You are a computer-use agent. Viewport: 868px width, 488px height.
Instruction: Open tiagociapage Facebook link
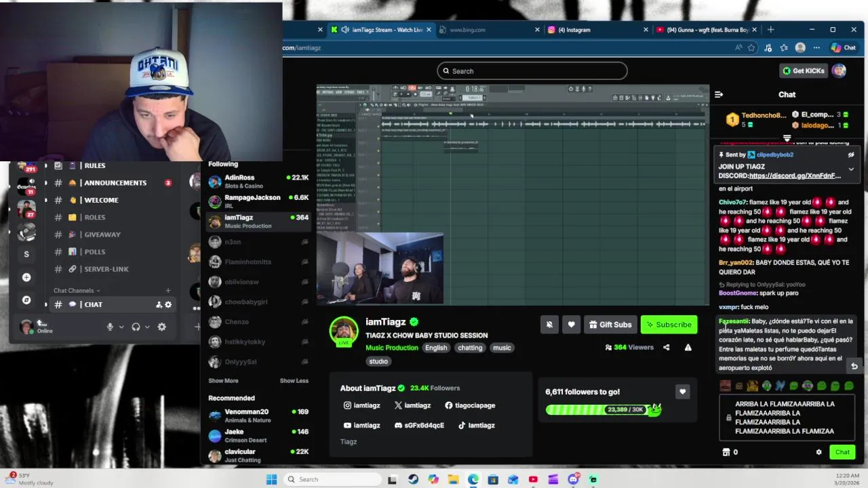coord(470,405)
